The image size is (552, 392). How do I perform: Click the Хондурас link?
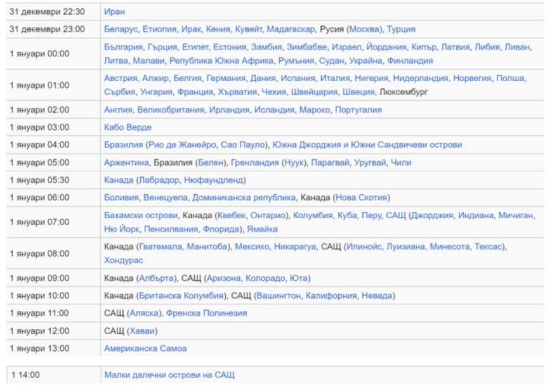click(124, 260)
